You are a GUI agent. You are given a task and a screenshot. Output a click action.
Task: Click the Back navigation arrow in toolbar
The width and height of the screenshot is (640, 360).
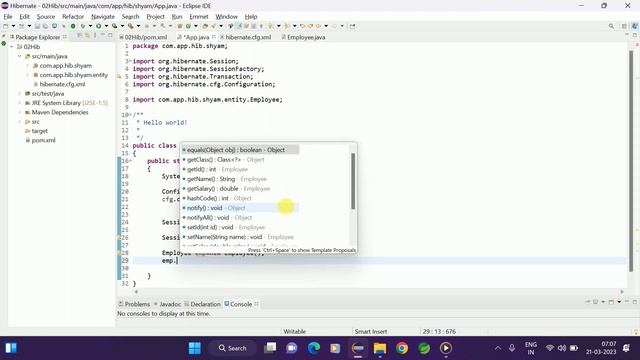click(x=318, y=26)
